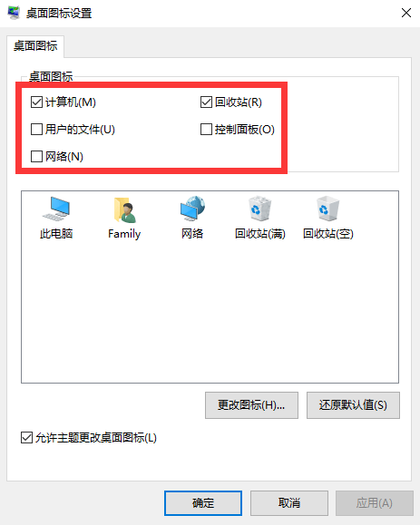Click the 更改图标(H)... button
This screenshot has height=525, width=420.
pos(251,405)
